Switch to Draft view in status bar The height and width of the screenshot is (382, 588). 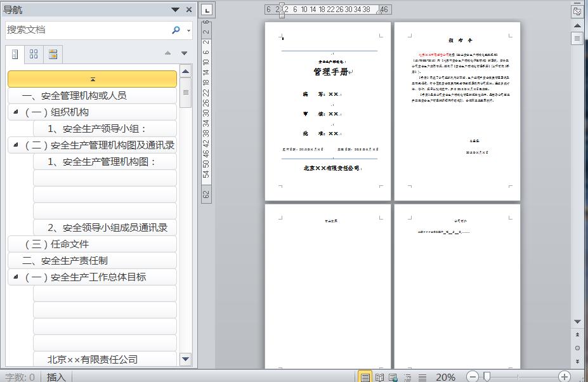[422, 377]
